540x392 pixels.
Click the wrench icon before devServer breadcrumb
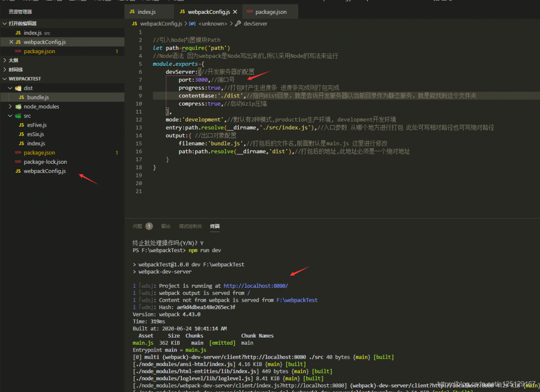tap(238, 24)
